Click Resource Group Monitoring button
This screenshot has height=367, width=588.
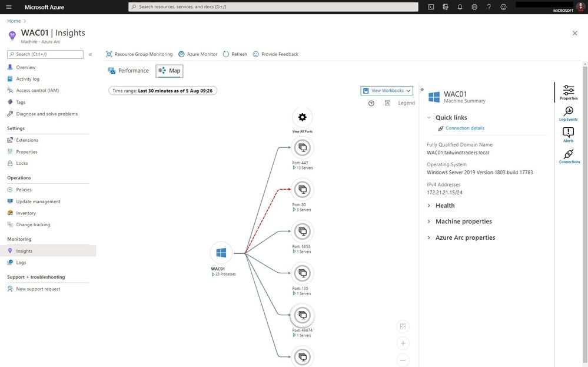139,54
